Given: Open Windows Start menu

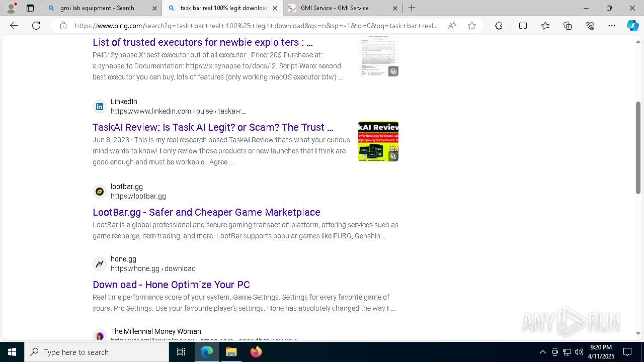Looking at the screenshot, I should (12, 352).
